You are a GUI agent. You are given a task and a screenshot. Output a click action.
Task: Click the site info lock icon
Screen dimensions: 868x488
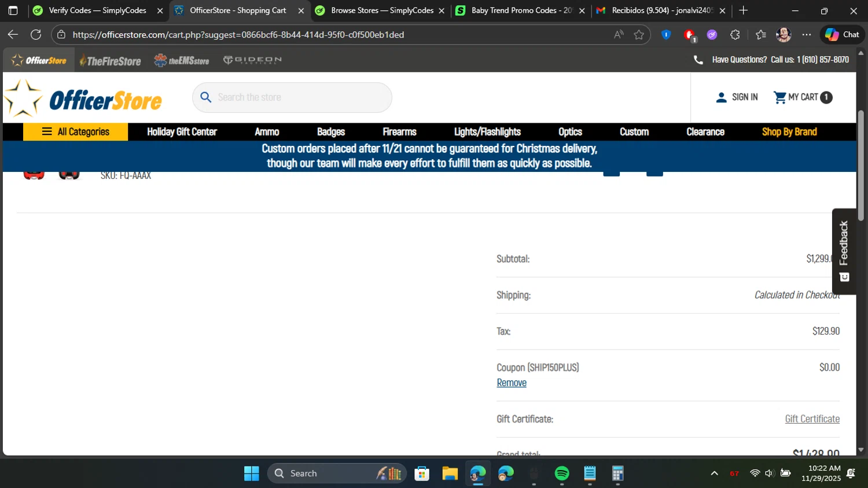coord(61,35)
